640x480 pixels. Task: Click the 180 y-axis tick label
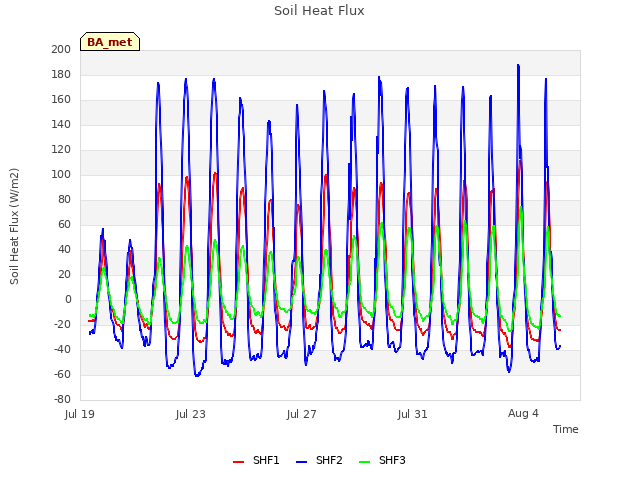[61, 74]
